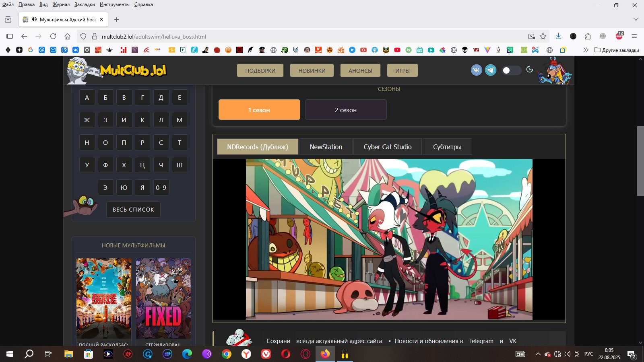Viewport: 644px width, 362px height.
Task: Toggle the light/dark theme switch
Action: point(511,70)
